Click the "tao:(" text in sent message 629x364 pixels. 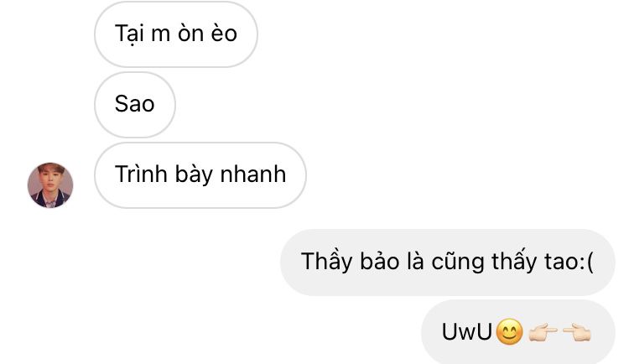click(569, 262)
